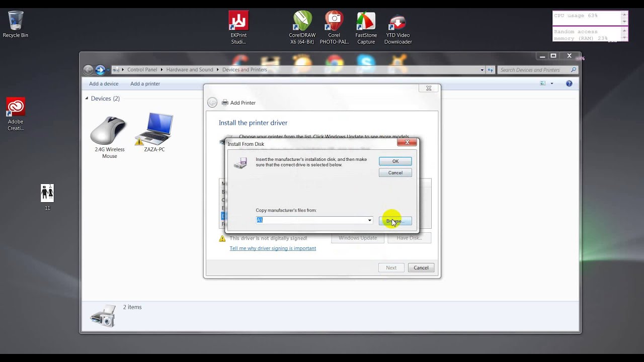
Task: Click Add a device in the toolbar
Action: click(104, 84)
